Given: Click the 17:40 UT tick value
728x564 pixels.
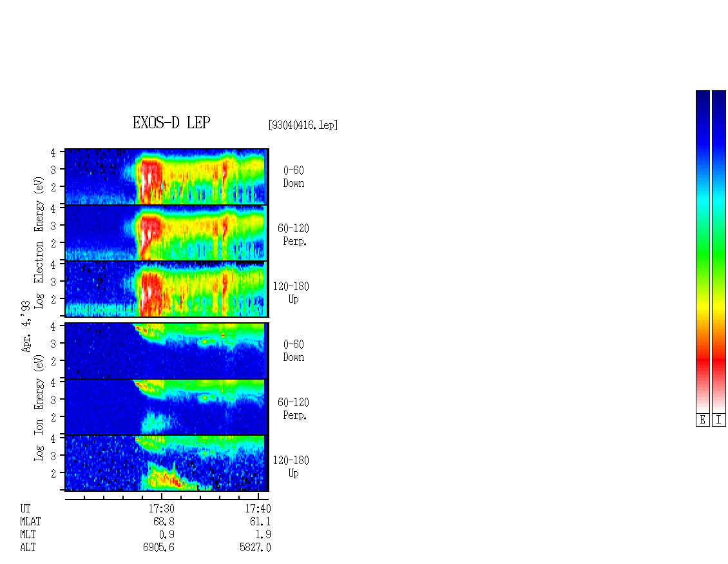Looking at the screenshot, I should click(258, 509).
